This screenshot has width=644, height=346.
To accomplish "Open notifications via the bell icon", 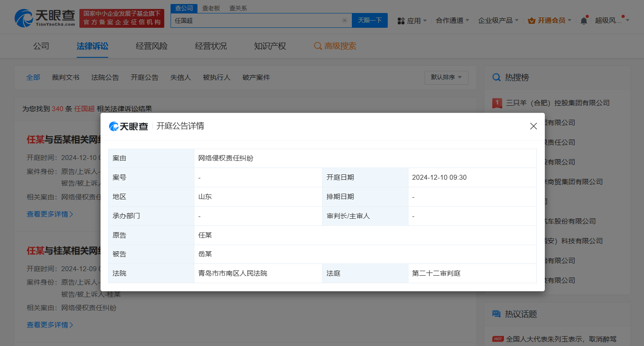I will tap(583, 20).
